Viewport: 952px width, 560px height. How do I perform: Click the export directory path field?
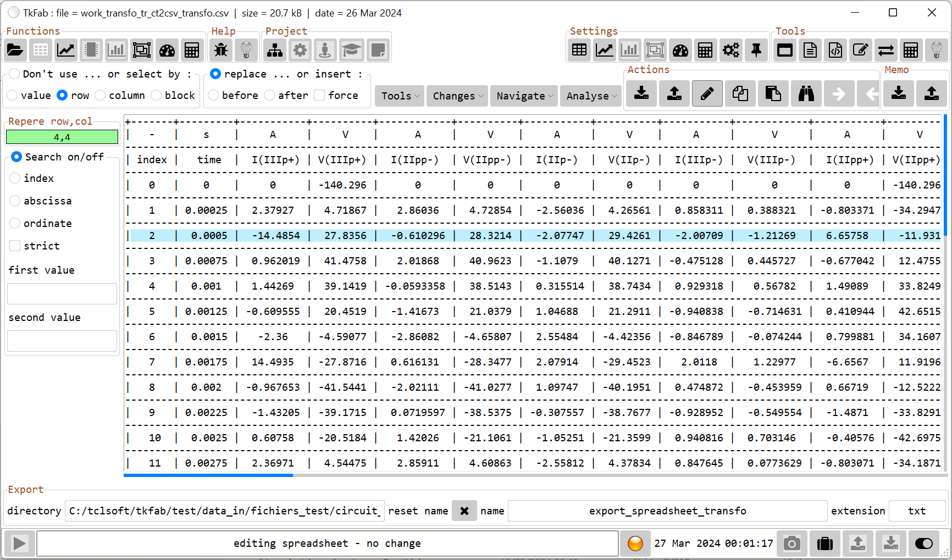coord(225,511)
